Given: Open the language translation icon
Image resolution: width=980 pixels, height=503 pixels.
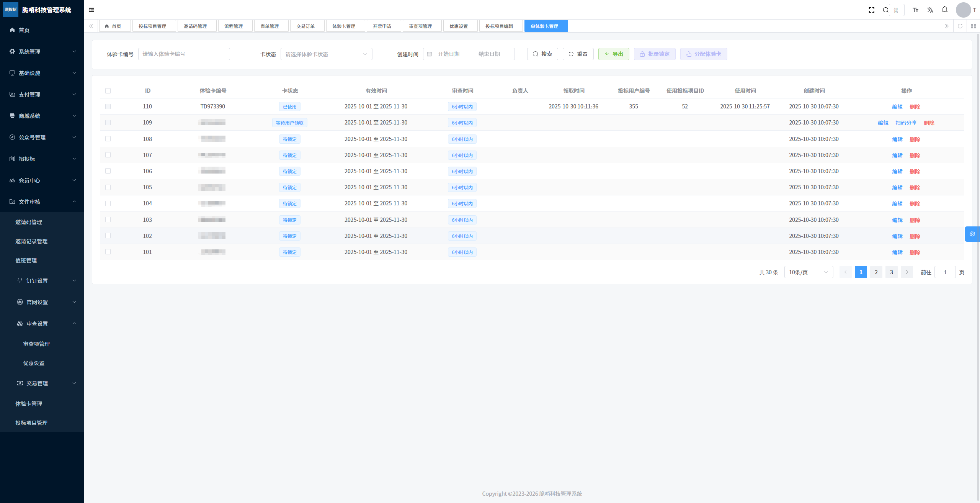Looking at the screenshot, I should click(930, 10).
